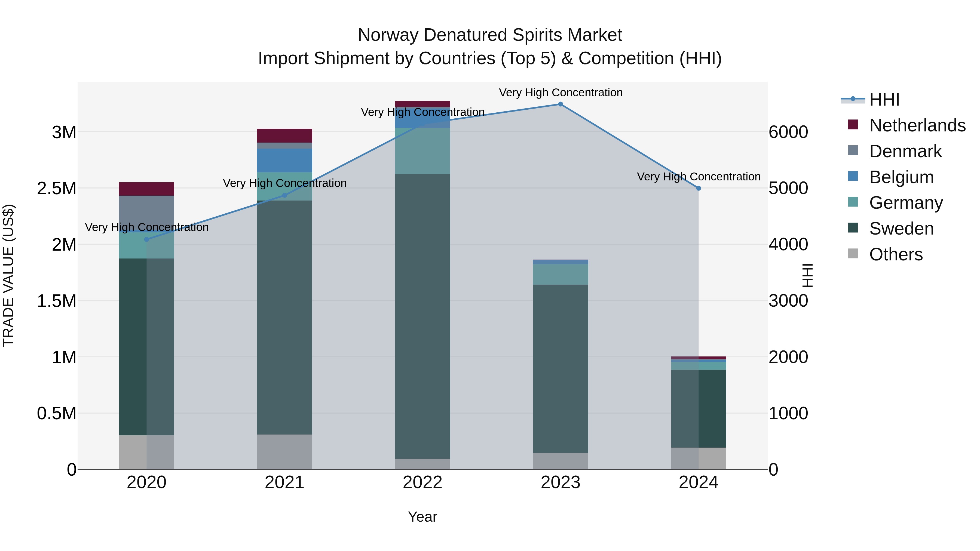This screenshot has width=980, height=551.
Task: Select the 2020 HHI data point
Action: pos(146,239)
